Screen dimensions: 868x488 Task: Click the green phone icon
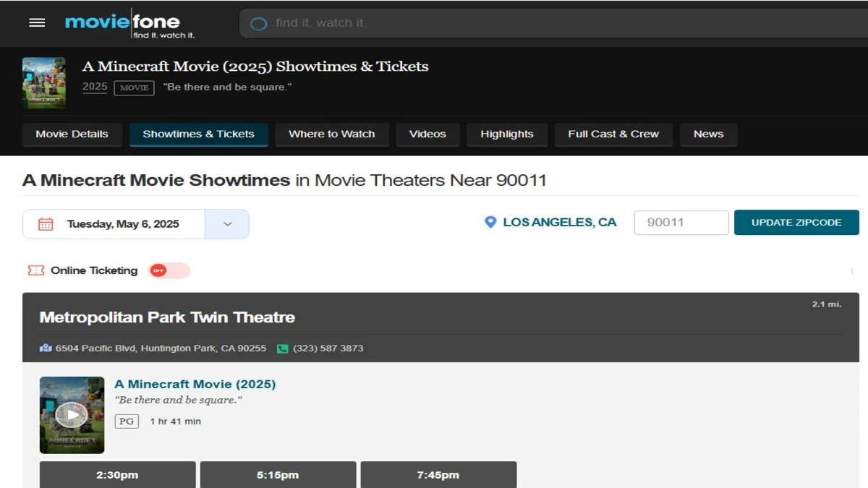[x=283, y=348]
